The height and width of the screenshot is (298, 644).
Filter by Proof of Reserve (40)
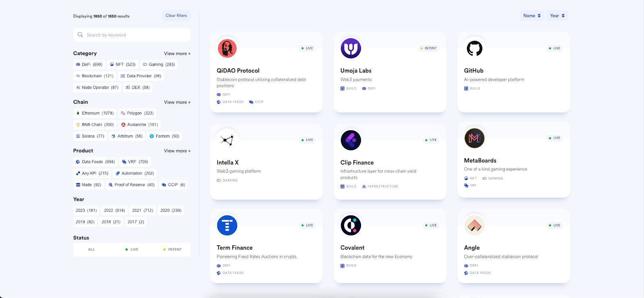click(x=132, y=185)
